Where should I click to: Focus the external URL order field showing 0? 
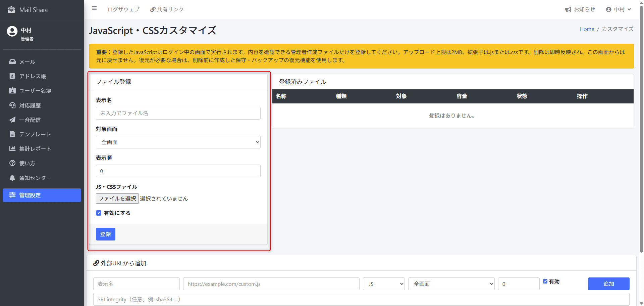519,284
